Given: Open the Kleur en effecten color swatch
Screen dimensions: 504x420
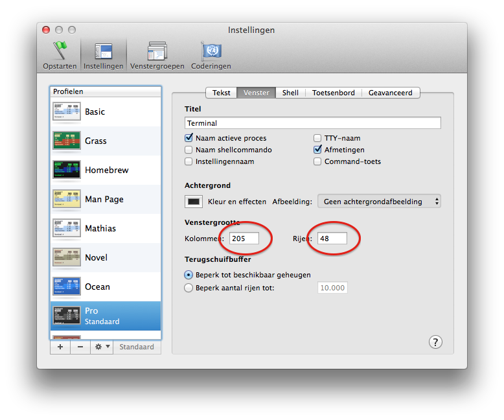Looking at the screenshot, I should click(194, 202).
